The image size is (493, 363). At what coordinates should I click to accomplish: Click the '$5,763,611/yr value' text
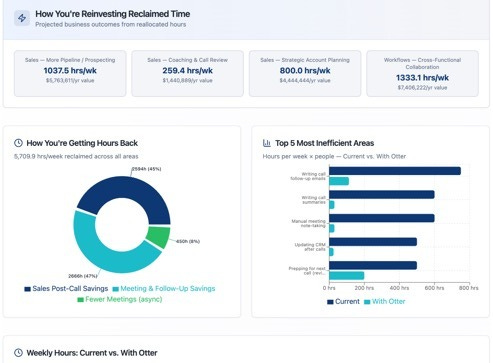(70, 80)
